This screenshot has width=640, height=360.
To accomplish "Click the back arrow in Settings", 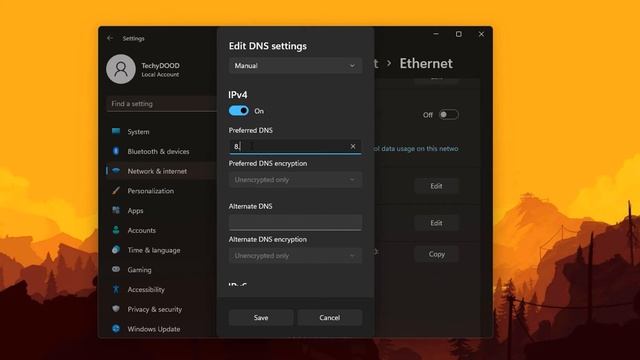I will point(110,38).
